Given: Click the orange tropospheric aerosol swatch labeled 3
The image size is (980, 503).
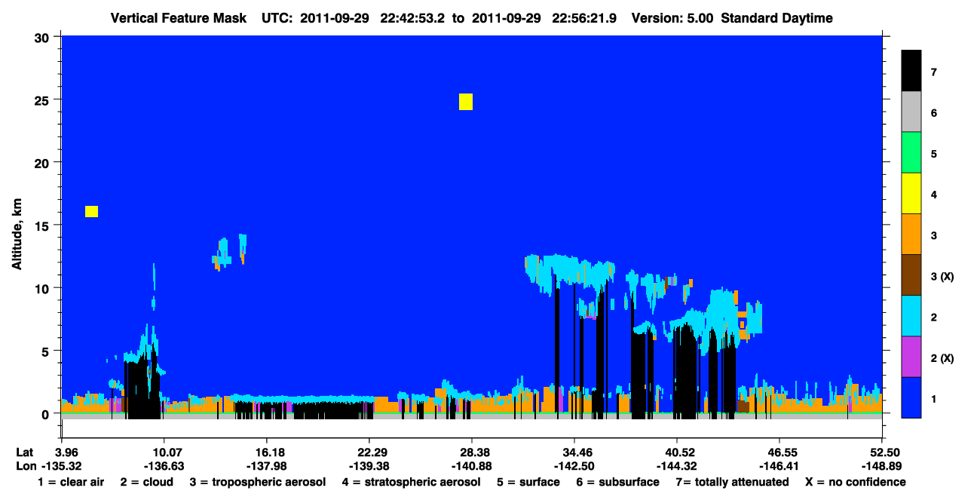Looking at the screenshot, I should pyautogui.click(x=911, y=235).
